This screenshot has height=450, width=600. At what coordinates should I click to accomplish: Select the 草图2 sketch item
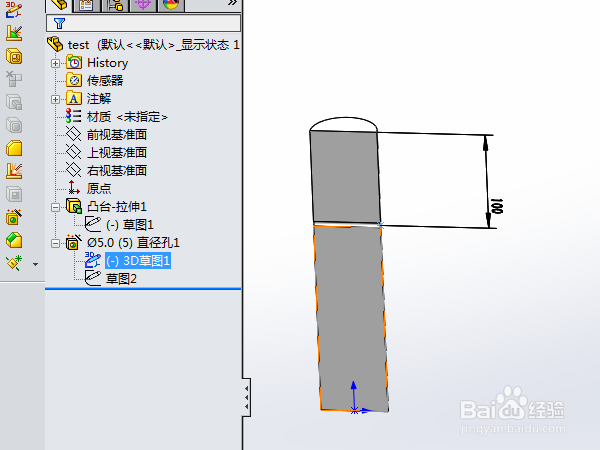coord(121,279)
